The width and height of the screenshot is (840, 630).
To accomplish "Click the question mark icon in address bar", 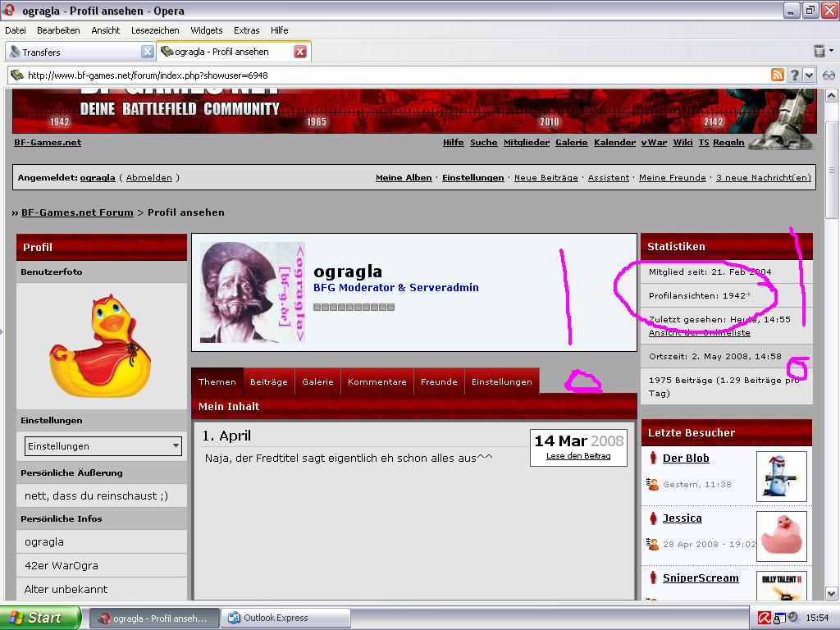I will (x=795, y=75).
